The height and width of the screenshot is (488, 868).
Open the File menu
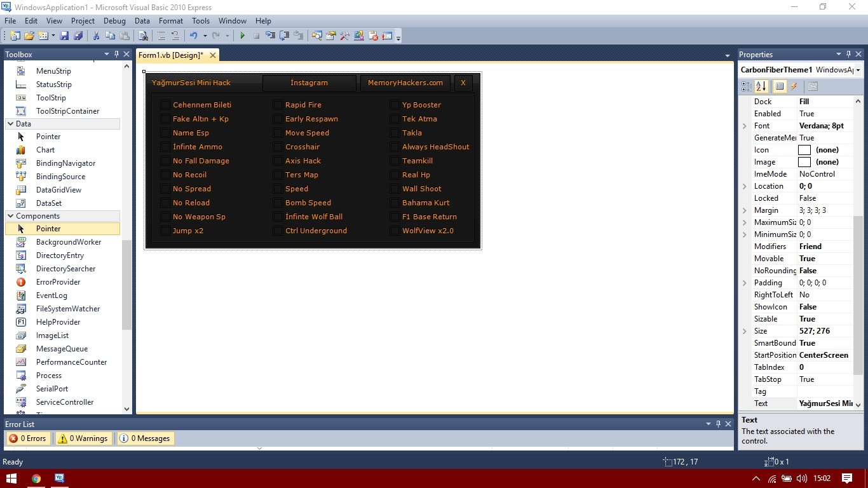click(10, 21)
